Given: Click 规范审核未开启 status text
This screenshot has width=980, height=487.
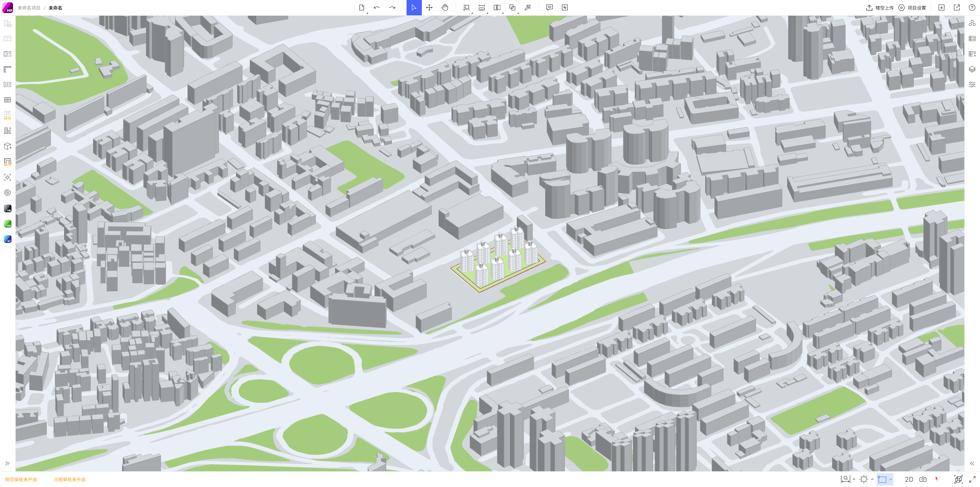Looking at the screenshot, I should [x=21, y=479].
